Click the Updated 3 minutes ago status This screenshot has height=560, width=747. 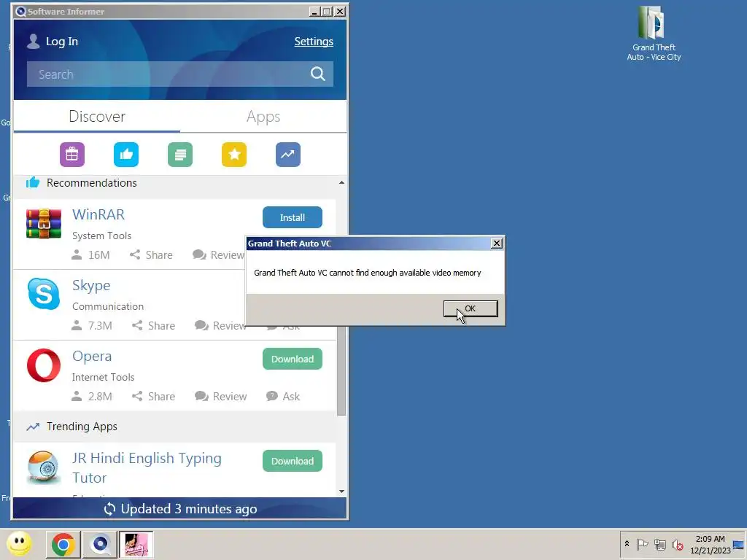point(180,508)
